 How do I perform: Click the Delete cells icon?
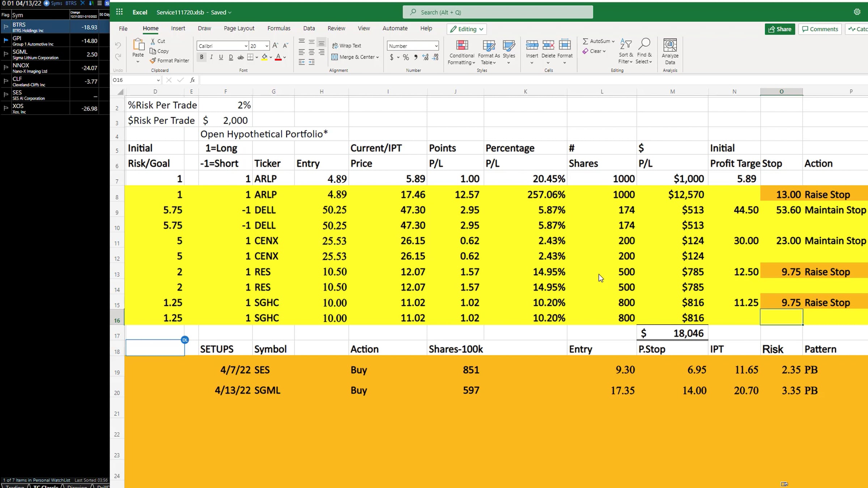pyautogui.click(x=548, y=45)
